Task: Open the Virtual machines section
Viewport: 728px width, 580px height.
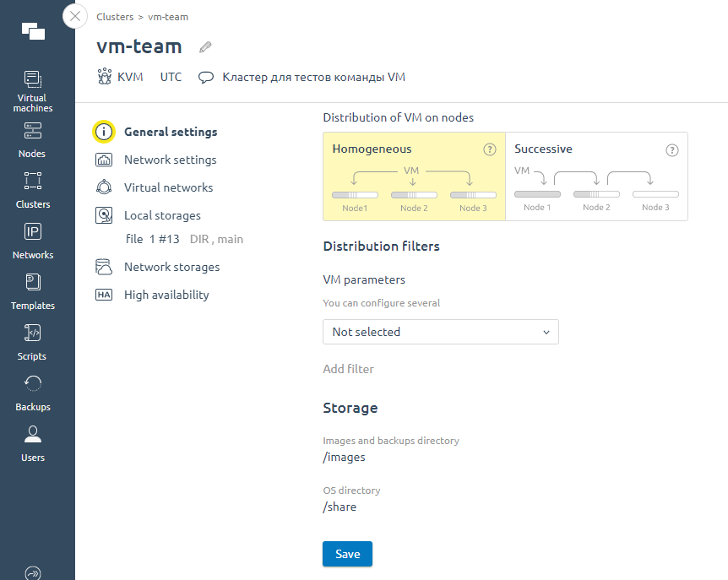Action: pyautogui.click(x=32, y=89)
